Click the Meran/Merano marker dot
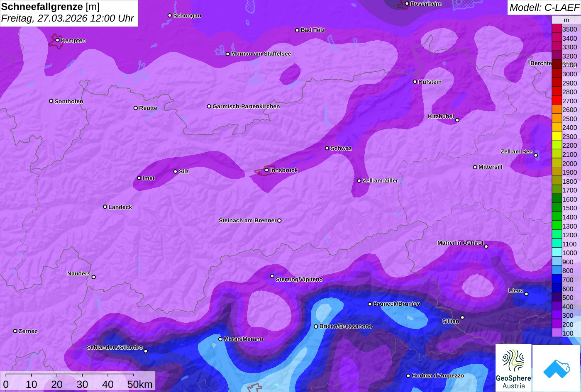Screen dimensions: 581x392 220,339
